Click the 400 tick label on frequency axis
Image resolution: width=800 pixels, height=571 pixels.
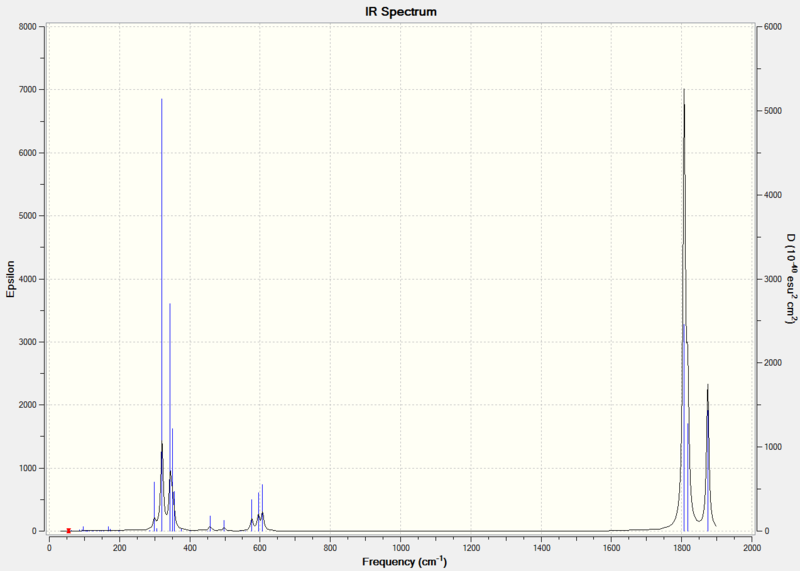(x=190, y=548)
